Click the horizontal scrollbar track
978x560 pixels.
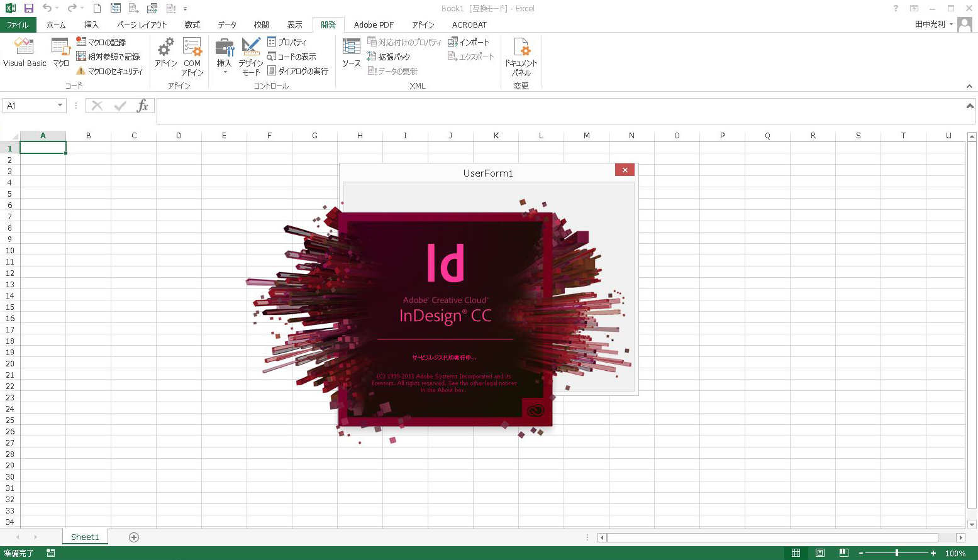(772, 537)
